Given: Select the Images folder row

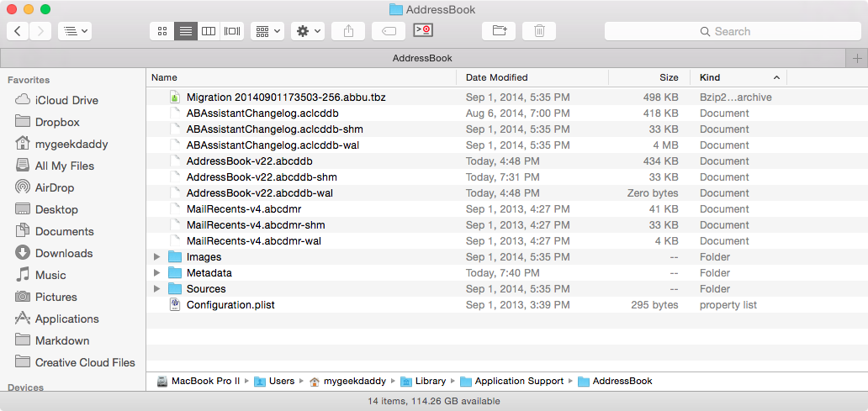Looking at the screenshot, I should (506, 256).
